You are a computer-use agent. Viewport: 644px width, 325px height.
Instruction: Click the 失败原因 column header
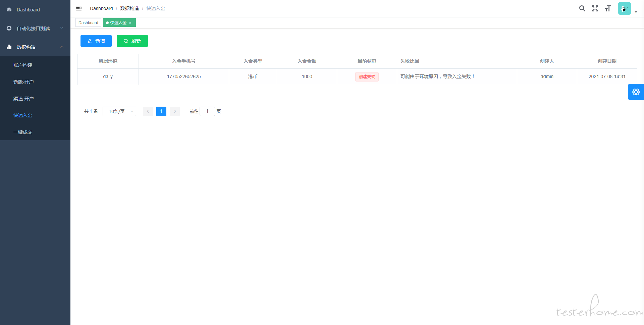(457, 61)
